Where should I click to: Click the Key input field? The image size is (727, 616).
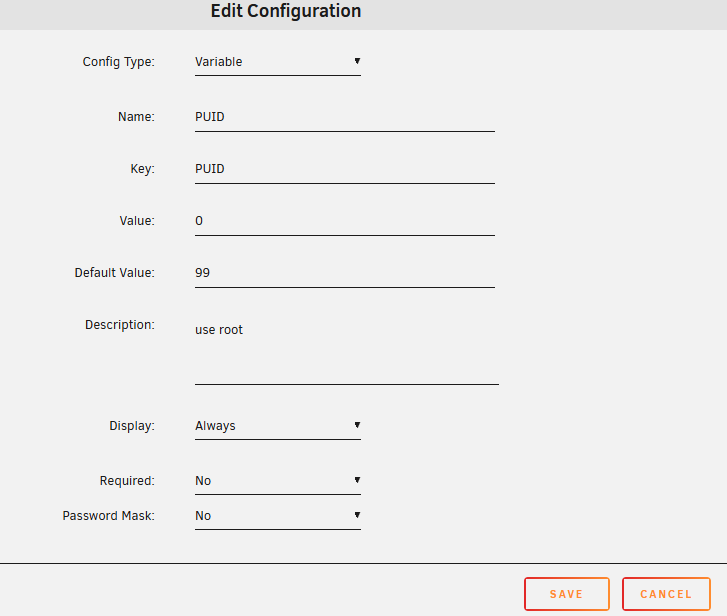pos(345,169)
